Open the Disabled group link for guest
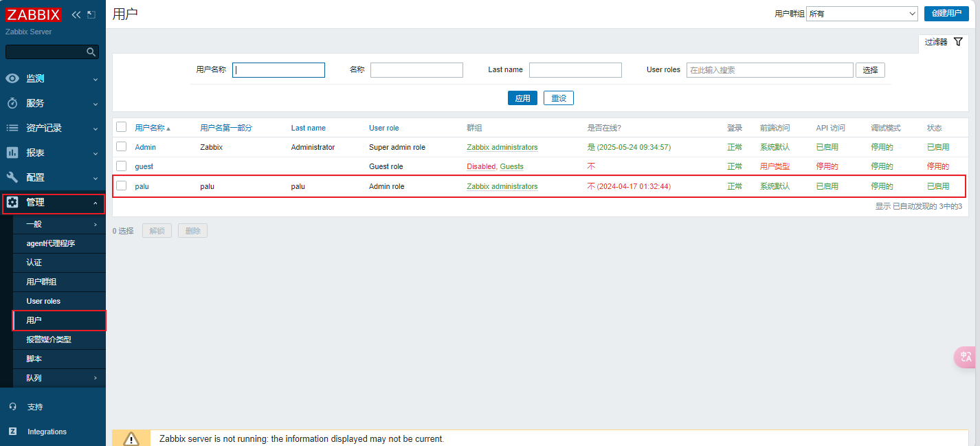 coord(481,166)
